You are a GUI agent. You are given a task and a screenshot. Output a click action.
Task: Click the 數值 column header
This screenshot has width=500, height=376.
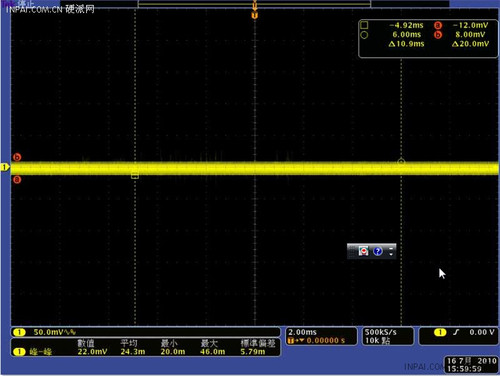[x=86, y=343]
